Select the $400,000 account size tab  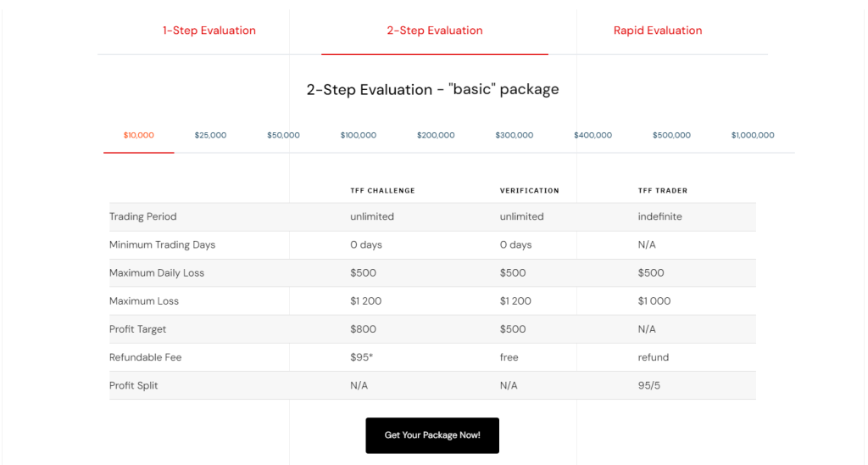[x=593, y=135]
